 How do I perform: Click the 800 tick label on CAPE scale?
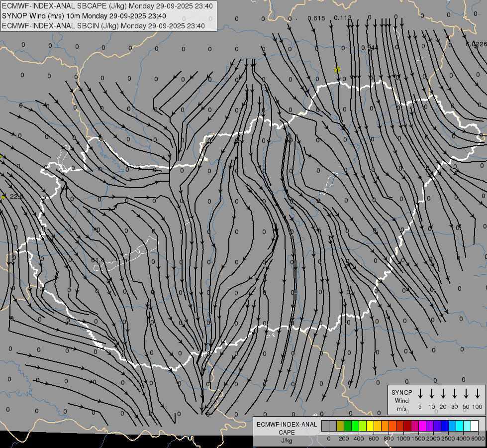tap(389, 439)
